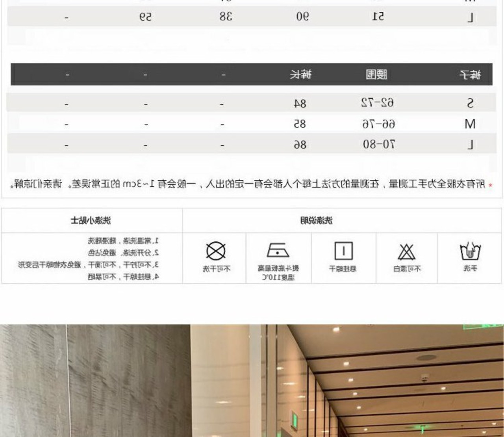Select the waist value 66-76

pyautogui.click(x=378, y=124)
